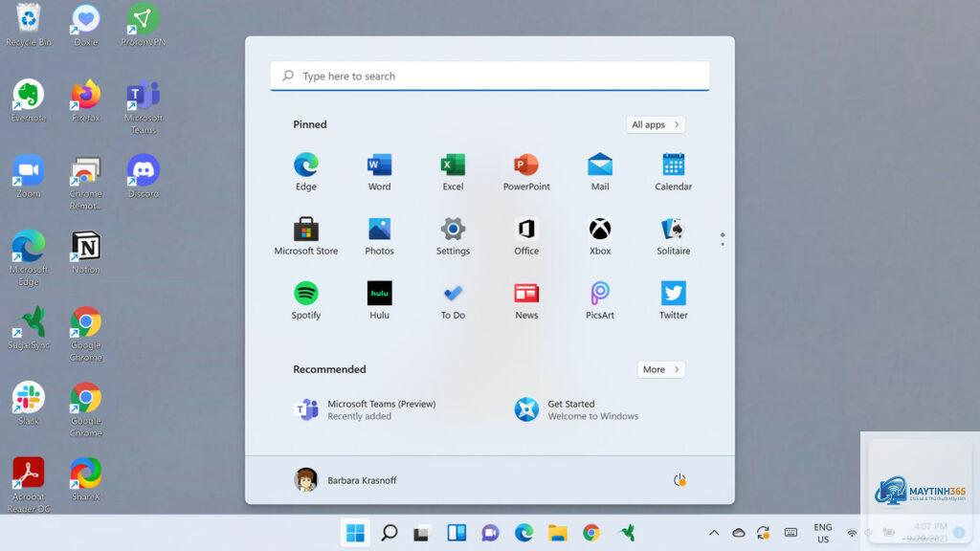Select the Slack desktop shortcut
980x551 pixels.
pos(28,404)
